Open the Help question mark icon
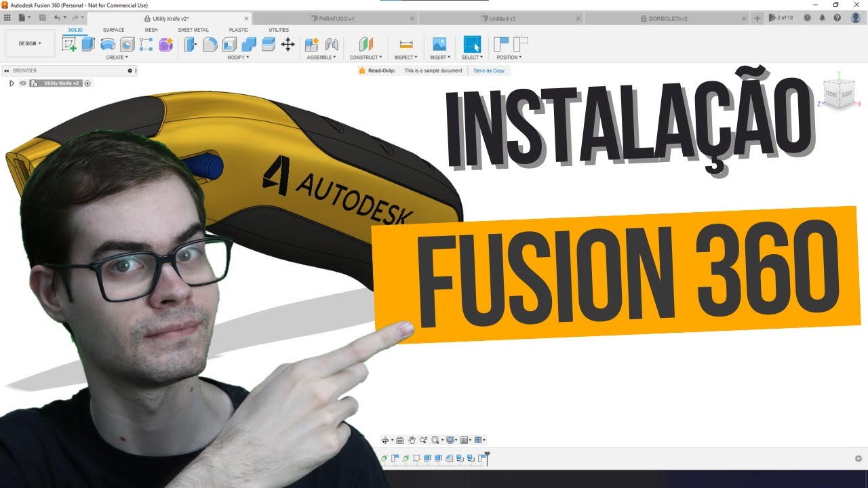 click(839, 18)
